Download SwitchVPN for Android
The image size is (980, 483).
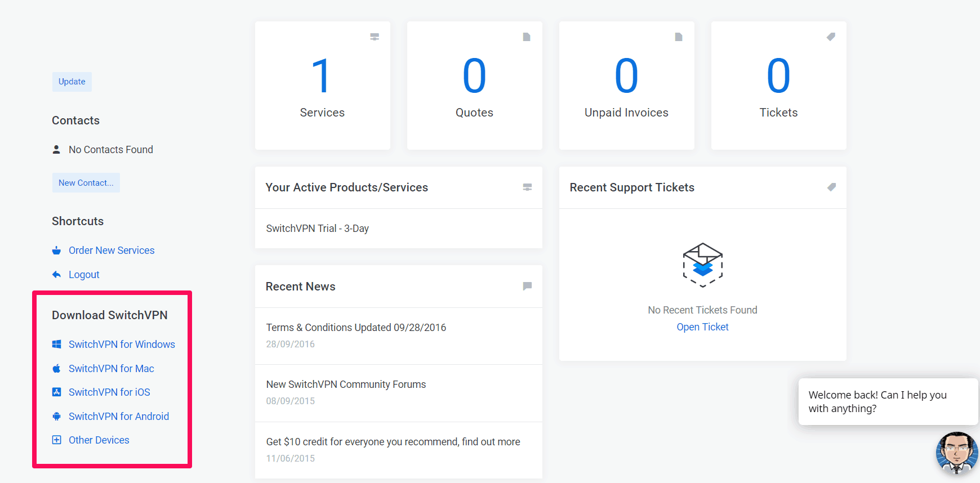pyautogui.click(x=119, y=416)
